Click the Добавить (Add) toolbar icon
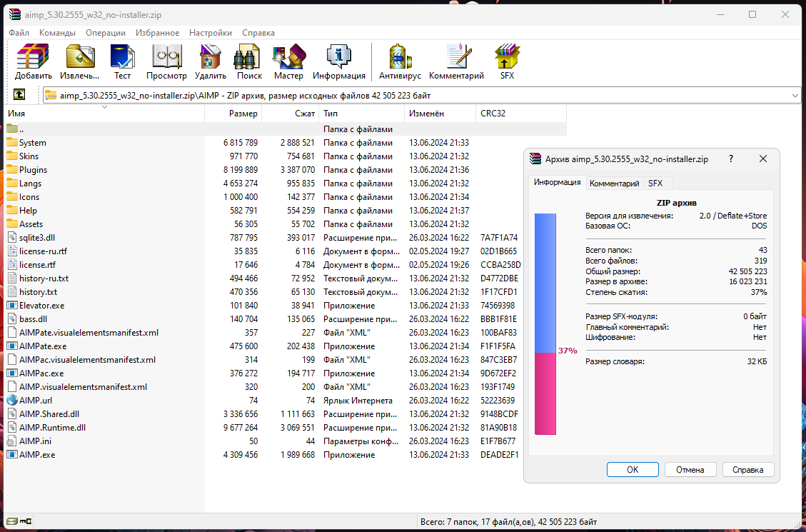Viewport: 806px width, 532px height. coord(33,56)
